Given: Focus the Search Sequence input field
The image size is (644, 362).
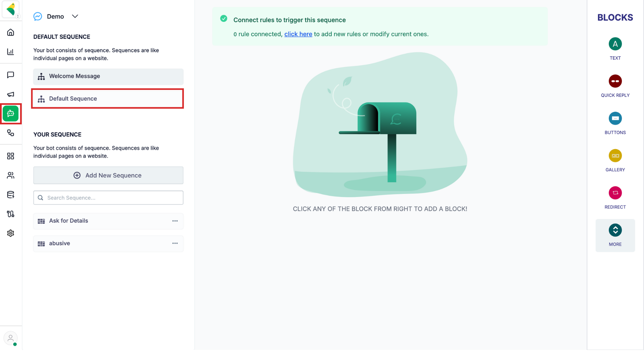Looking at the screenshot, I should tap(108, 198).
